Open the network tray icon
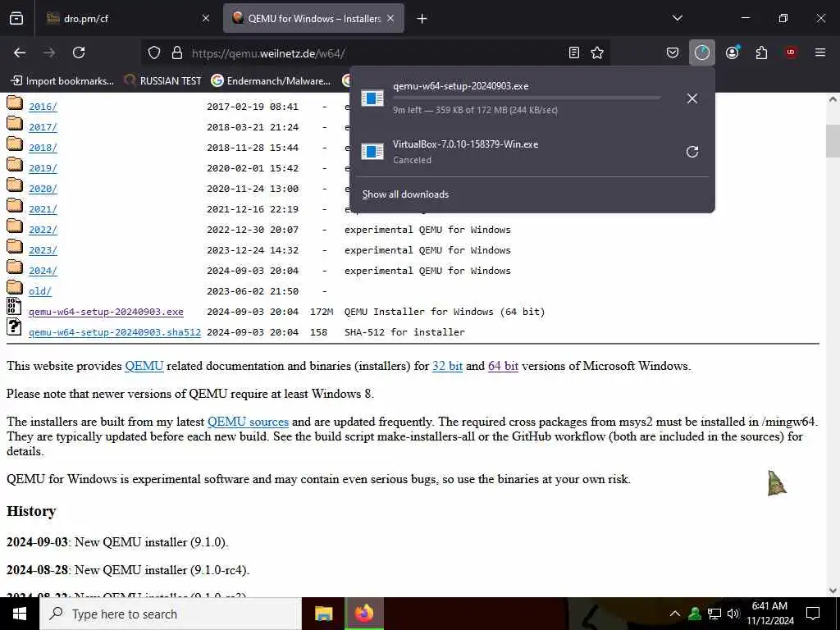The image size is (840, 630). (x=714, y=614)
